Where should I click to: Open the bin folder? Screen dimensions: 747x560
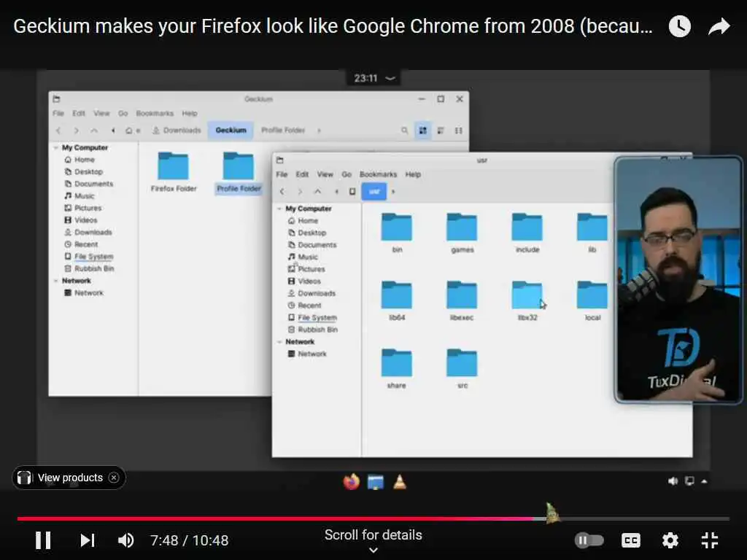397,233
